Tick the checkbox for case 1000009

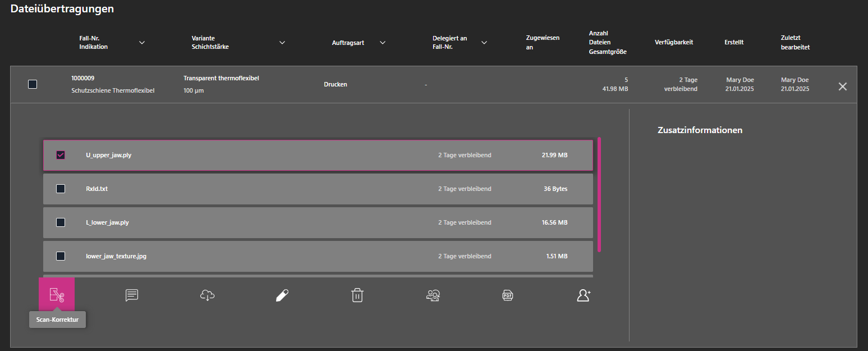tap(33, 84)
